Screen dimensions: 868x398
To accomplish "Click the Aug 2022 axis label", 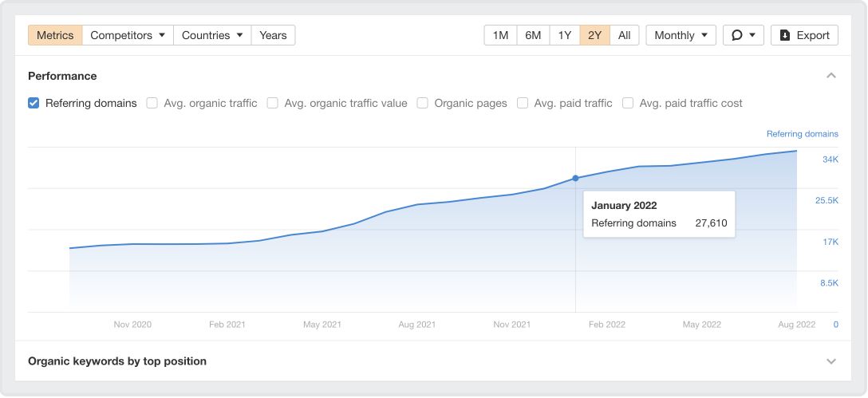I will coord(796,325).
